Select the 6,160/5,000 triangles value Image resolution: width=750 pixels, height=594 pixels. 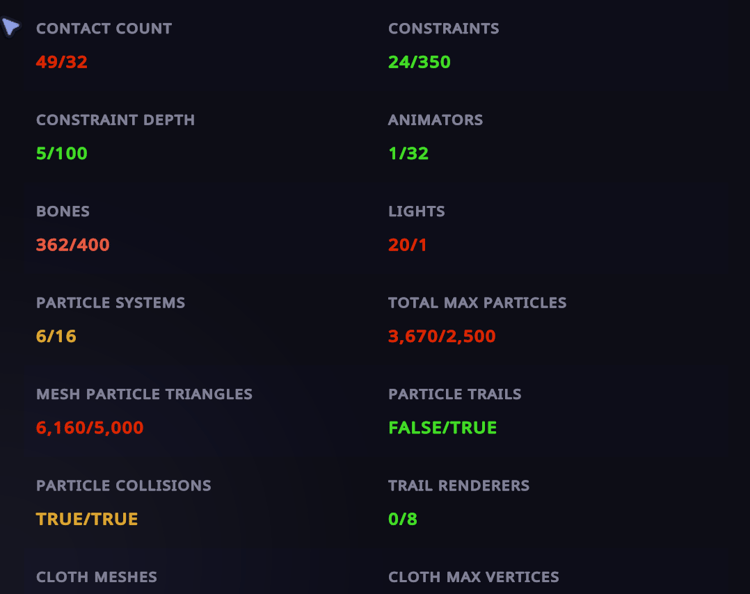(90, 428)
